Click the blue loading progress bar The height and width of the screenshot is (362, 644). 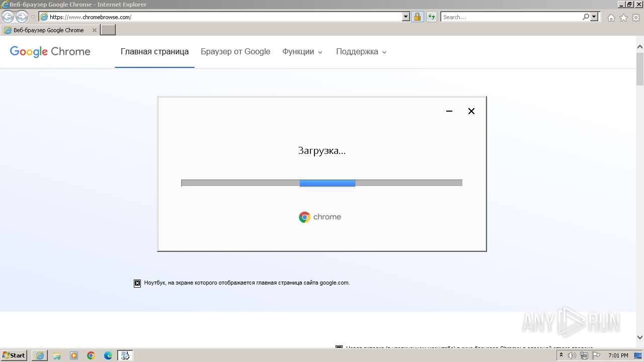[x=328, y=183]
